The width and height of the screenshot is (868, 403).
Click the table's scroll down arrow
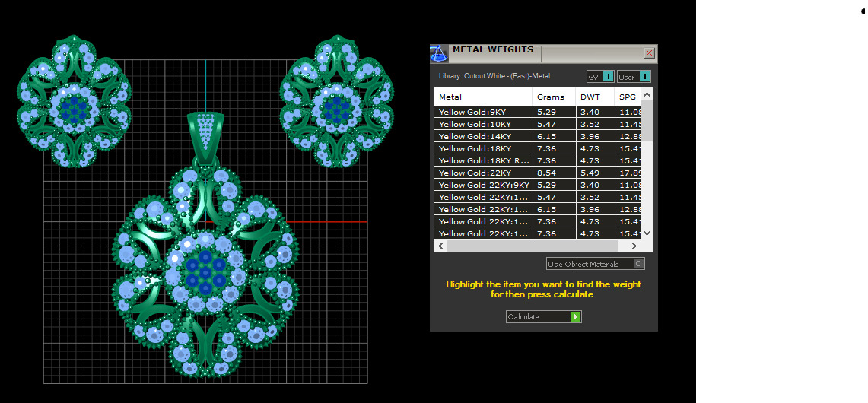(x=647, y=233)
